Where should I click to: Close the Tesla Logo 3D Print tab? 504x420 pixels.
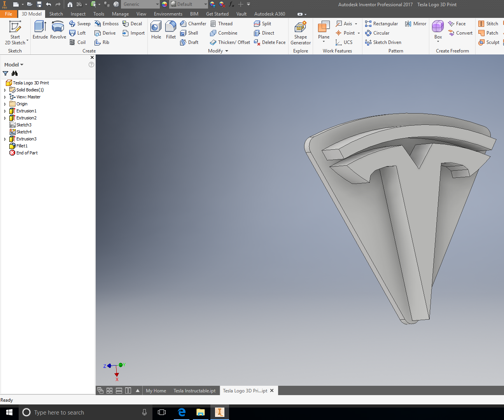[272, 390]
